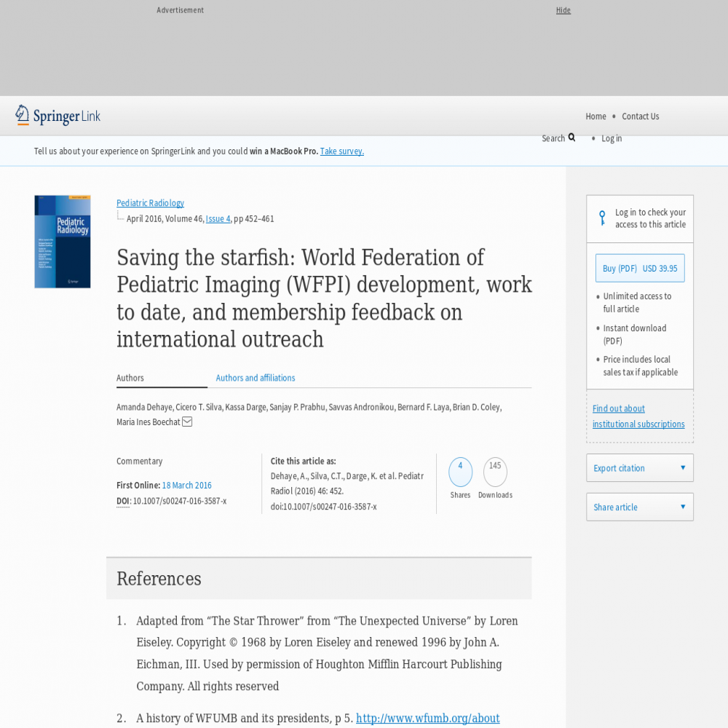Open the Issue 4 link
Screen dimensions: 728x728
pyautogui.click(x=218, y=218)
